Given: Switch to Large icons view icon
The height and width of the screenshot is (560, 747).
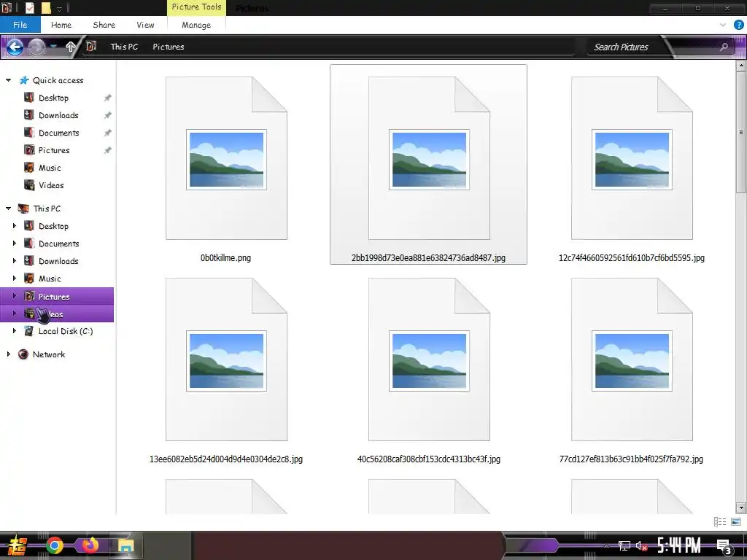Looking at the screenshot, I should (x=736, y=522).
